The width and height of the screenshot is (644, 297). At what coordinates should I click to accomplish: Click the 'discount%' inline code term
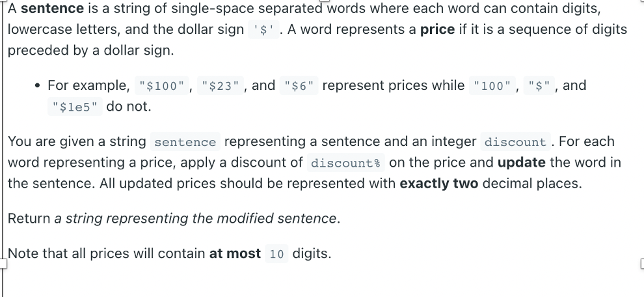(x=346, y=162)
